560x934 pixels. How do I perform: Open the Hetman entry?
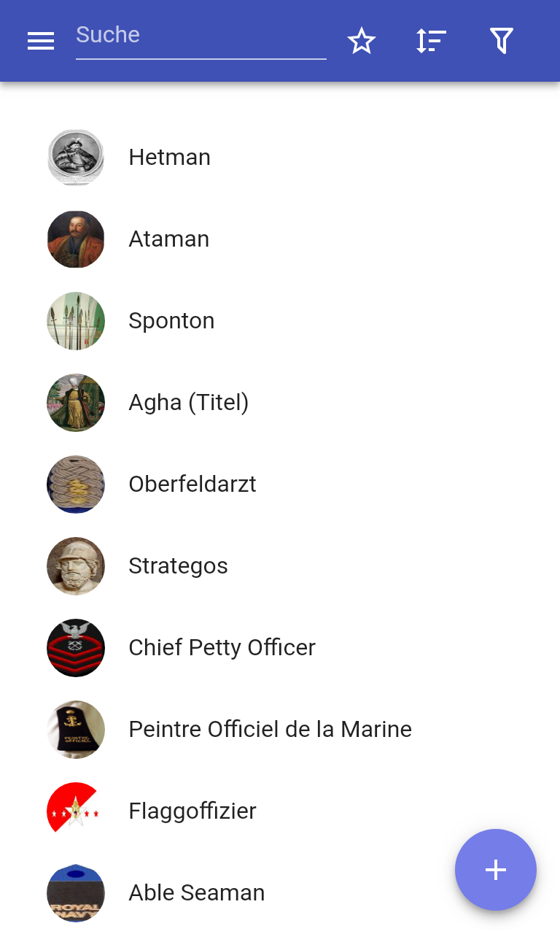point(280,158)
